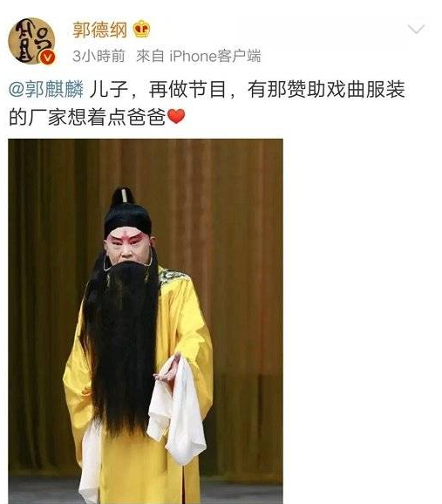
Task: Tap the 3小時前 timestamp
Action: tap(99, 56)
